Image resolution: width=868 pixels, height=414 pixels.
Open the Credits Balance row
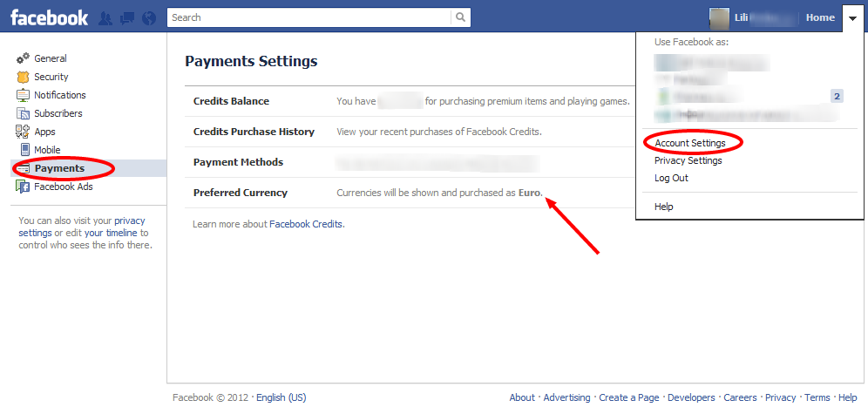[x=410, y=101]
